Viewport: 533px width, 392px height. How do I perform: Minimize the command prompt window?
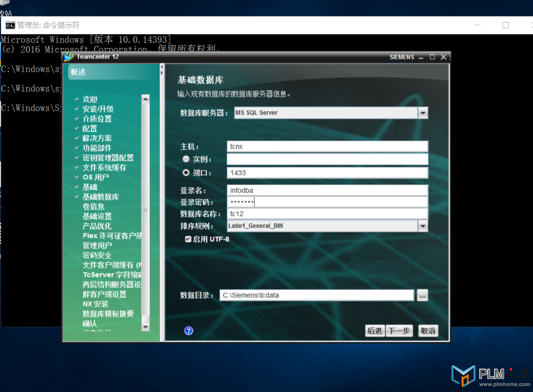[x=477, y=25]
